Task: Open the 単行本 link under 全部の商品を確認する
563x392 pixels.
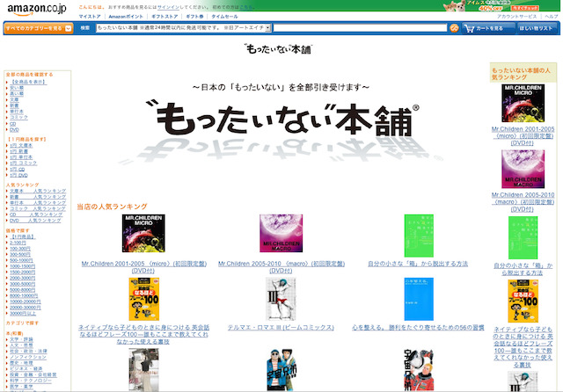Action: (x=17, y=112)
